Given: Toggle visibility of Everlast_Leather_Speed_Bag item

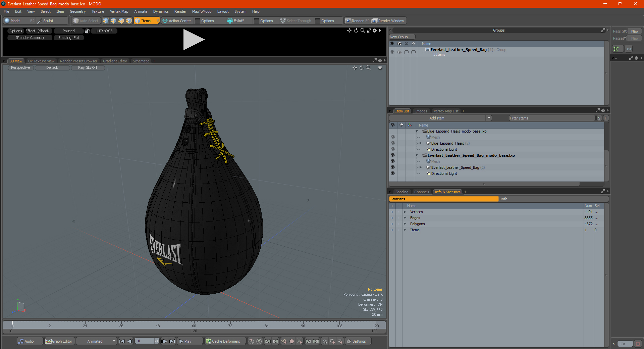Looking at the screenshot, I should tap(392, 167).
